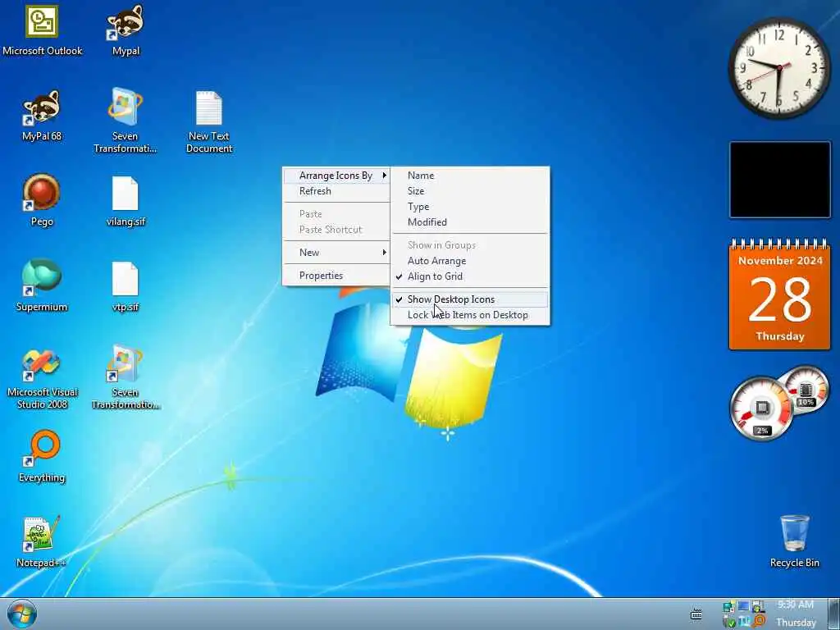The image size is (840, 630).
Task: Expand the Arrange Icons By submenu
Action: coord(336,176)
